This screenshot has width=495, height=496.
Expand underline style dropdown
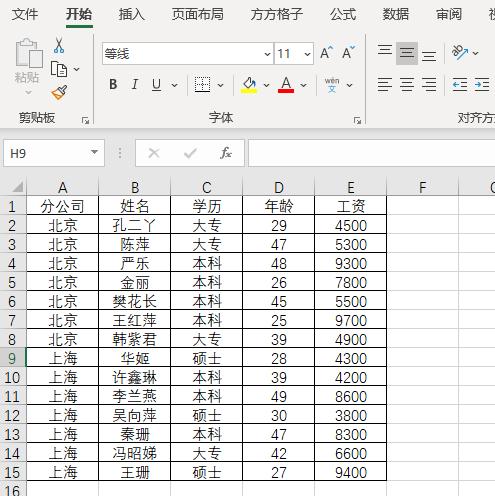click(x=174, y=85)
